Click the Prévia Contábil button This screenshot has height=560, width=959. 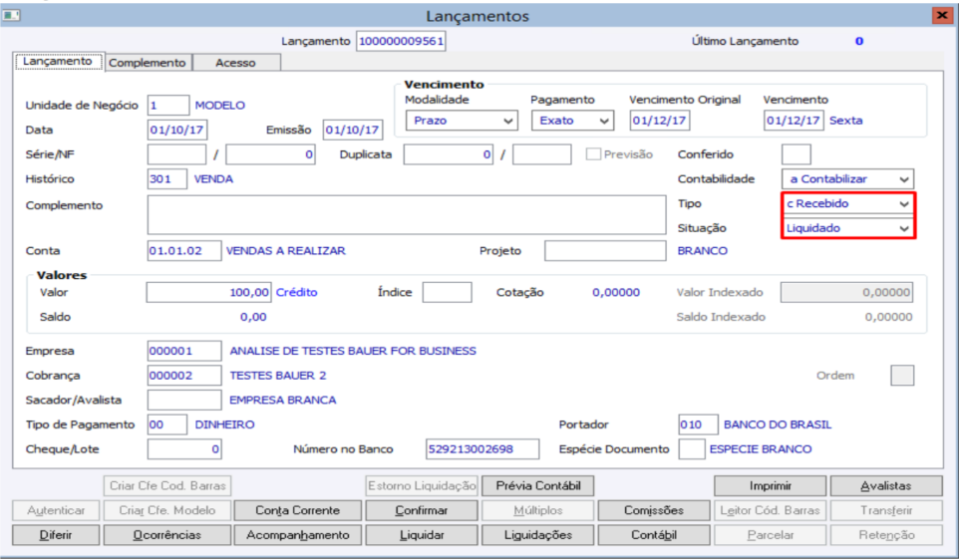(538, 486)
